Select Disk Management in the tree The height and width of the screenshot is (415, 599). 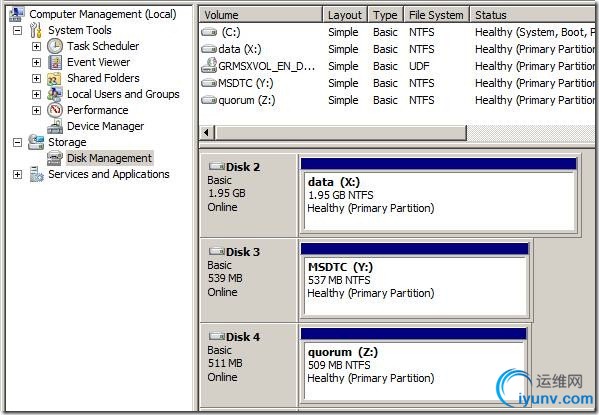(x=109, y=158)
